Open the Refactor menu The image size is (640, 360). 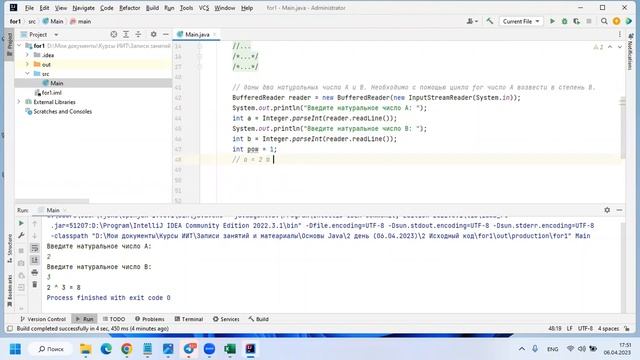pos(129,8)
